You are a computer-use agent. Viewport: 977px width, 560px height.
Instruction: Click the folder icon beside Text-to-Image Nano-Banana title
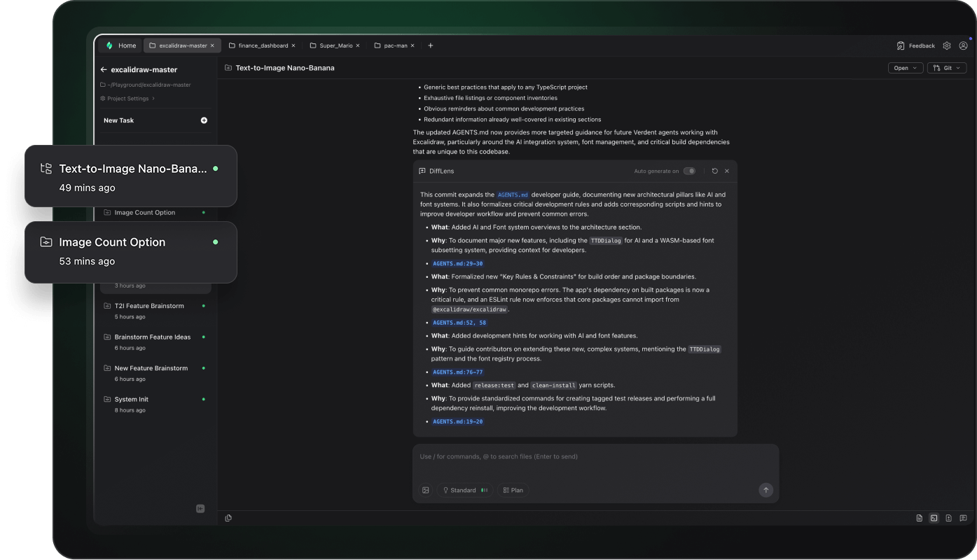(x=228, y=68)
